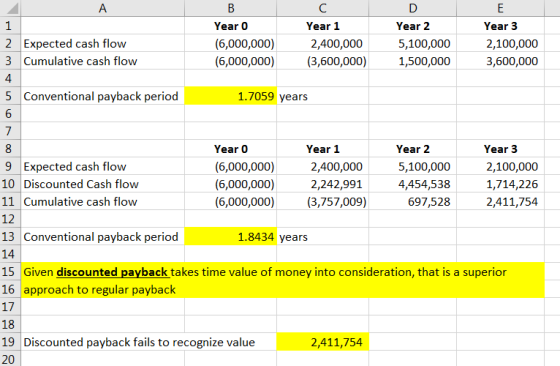The image size is (560, 366).
Task: Click cell E2 with 2,100,000
Action: click(500, 44)
